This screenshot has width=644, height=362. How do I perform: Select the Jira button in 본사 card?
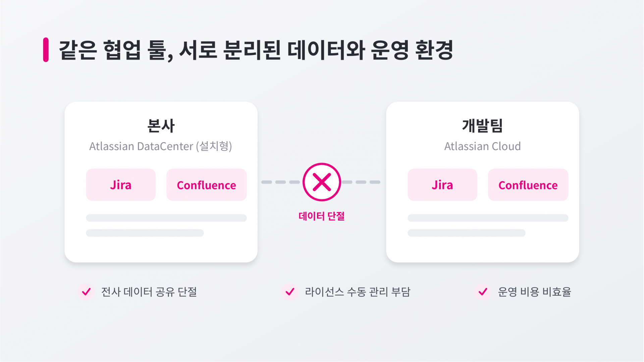pos(121,185)
